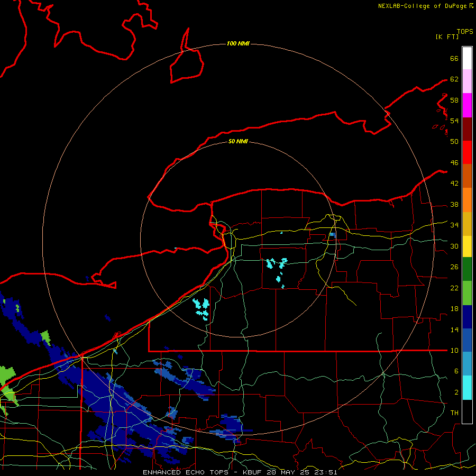Click the black TH legend swatch
The width and height of the screenshot is (476, 476).
coord(467,411)
